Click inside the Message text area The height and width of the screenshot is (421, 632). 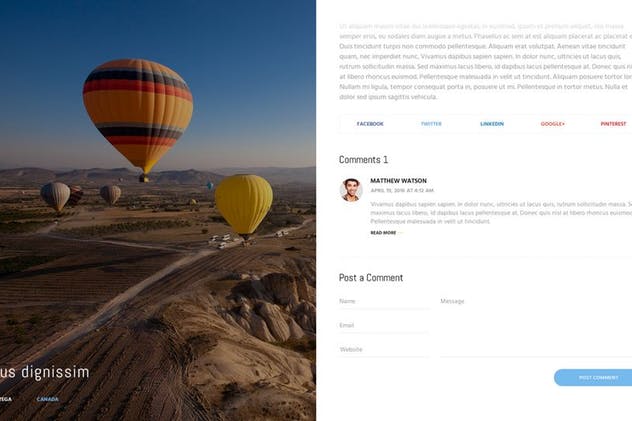pyautogui.click(x=536, y=326)
